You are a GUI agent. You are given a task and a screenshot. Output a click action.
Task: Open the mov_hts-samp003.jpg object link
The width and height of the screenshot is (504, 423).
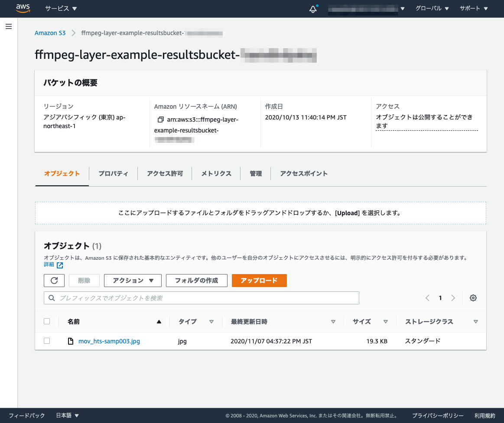(109, 341)
